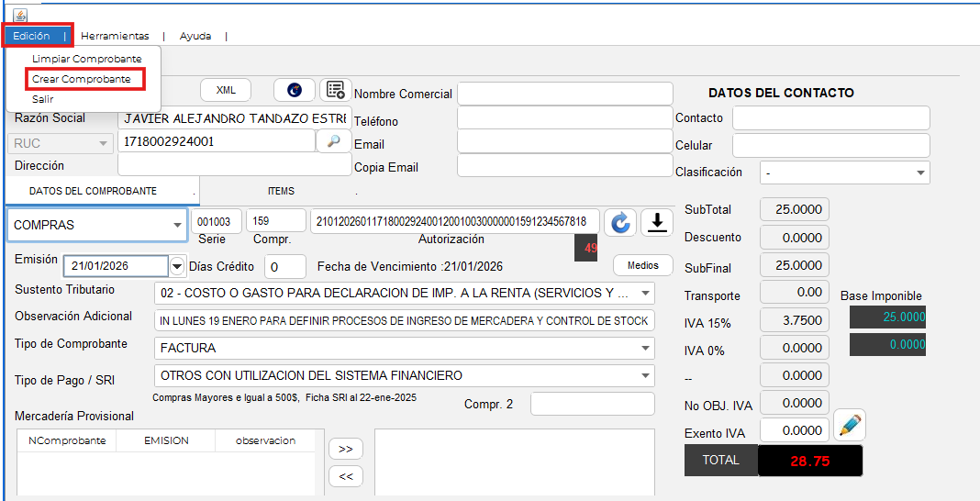
Task: Click the magnifier search icon beside RUC number
Action: (x=334, y=141)
